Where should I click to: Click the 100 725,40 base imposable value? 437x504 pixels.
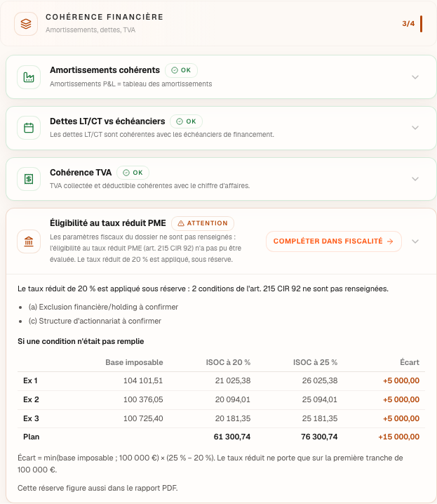(143, 419)
